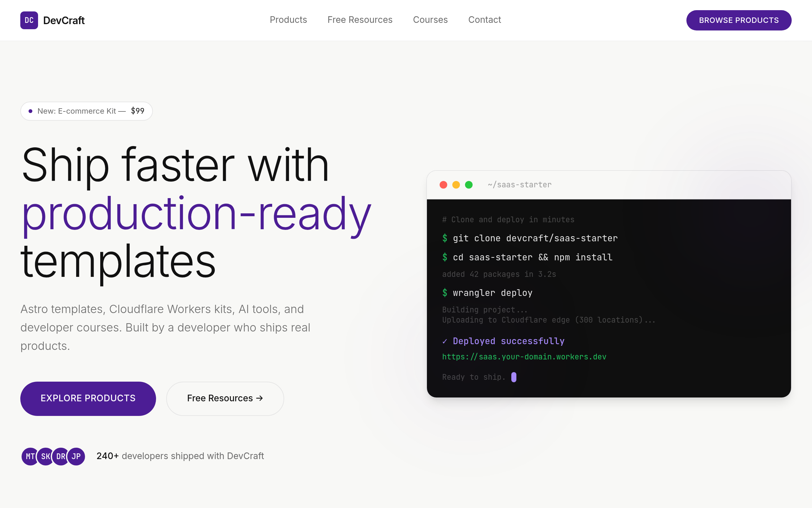Click the 'Building project...' output line
Image resolution: width=812 pixels, height=508 pixels.
pos(485,310)
